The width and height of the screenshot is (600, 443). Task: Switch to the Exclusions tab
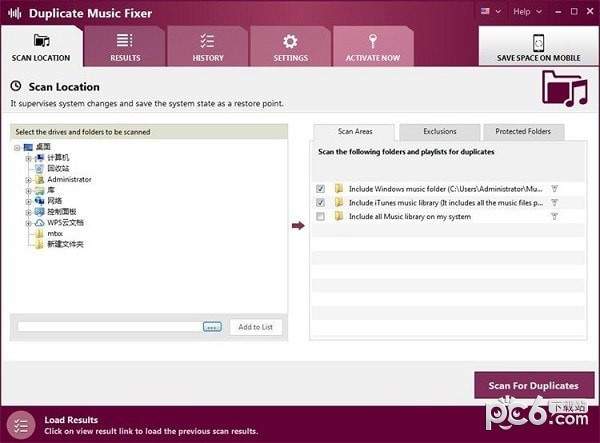pyautogui.click(x=439, y=132)
